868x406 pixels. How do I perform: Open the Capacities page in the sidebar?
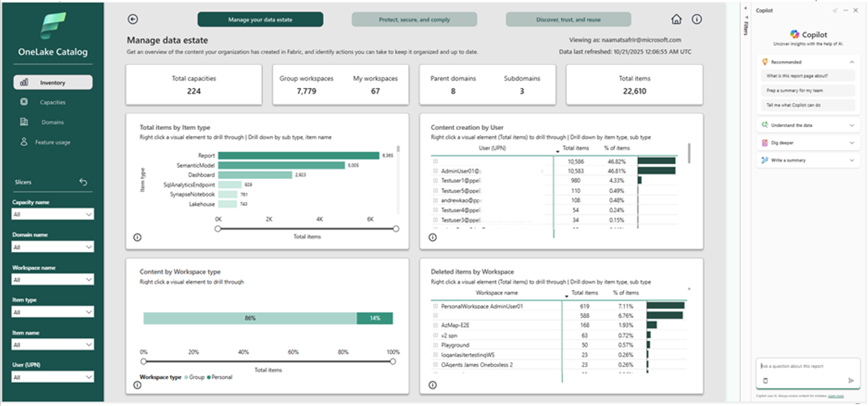(x=52, y=102)
